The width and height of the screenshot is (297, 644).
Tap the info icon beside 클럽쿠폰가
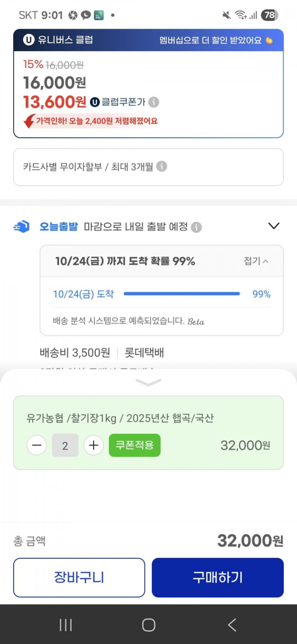click(x=154, y=102)
